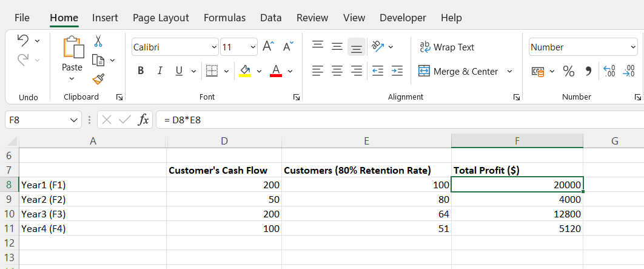644x269 pixels.
Task: Expand Undo history dropdown
Action: pyautogui.click(x=38, y=41)
